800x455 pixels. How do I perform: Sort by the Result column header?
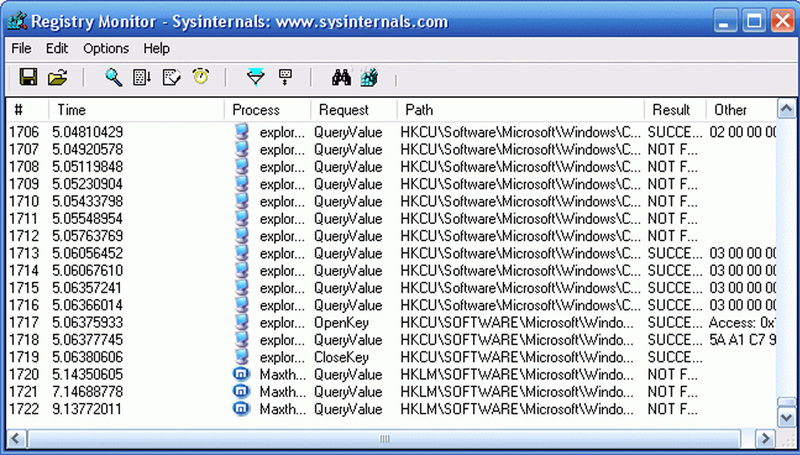(675, 110)
